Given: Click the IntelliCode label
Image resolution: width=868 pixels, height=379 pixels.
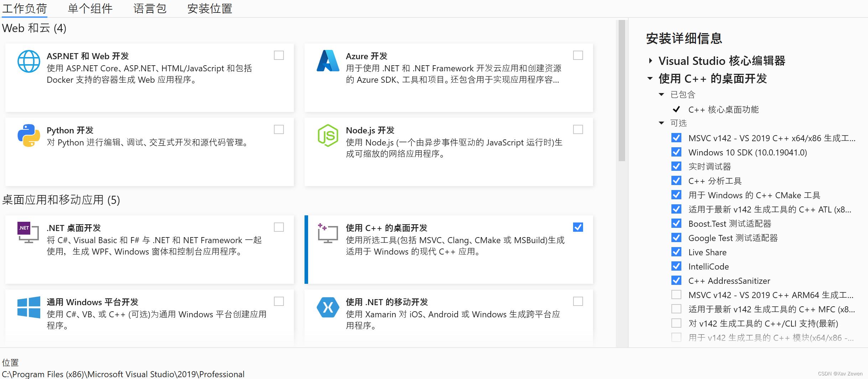Looking at the screenshot, I should point(708,266).
